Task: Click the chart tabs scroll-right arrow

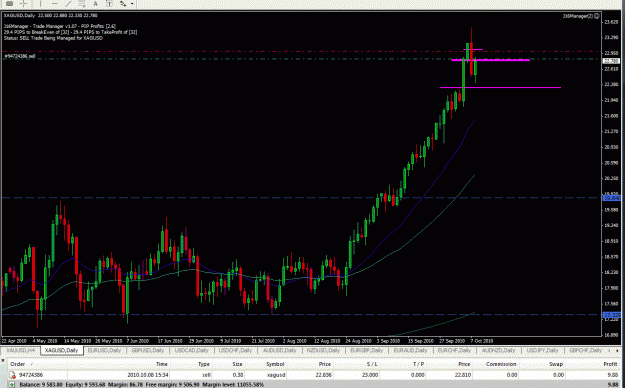Action: tap(618, 351)
